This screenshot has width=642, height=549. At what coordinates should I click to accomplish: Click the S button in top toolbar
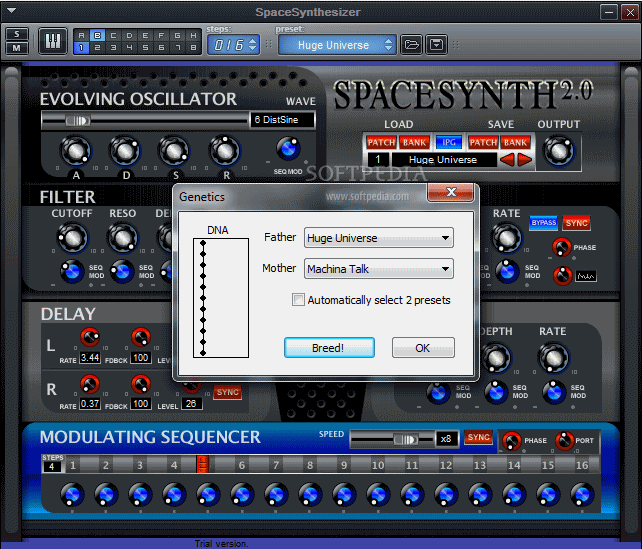(17, 34)
